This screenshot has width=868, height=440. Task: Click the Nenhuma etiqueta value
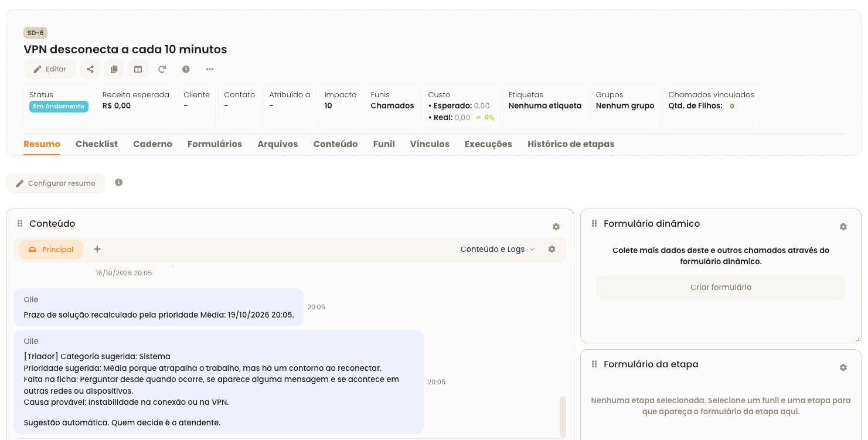545,106
